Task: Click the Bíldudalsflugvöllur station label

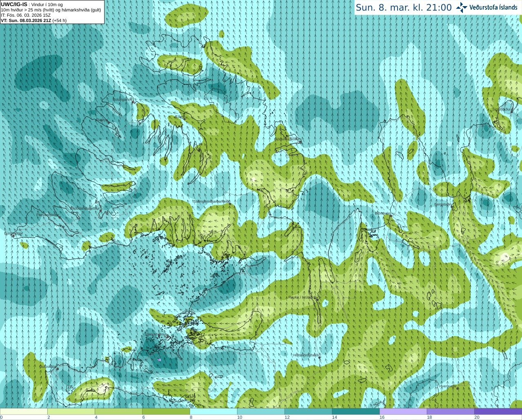Action: point(85,208)
